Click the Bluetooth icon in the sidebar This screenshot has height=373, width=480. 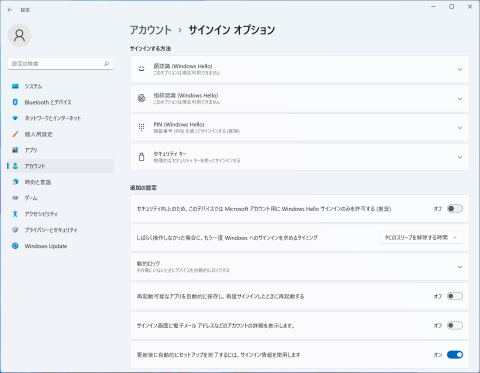coord(15,102)
